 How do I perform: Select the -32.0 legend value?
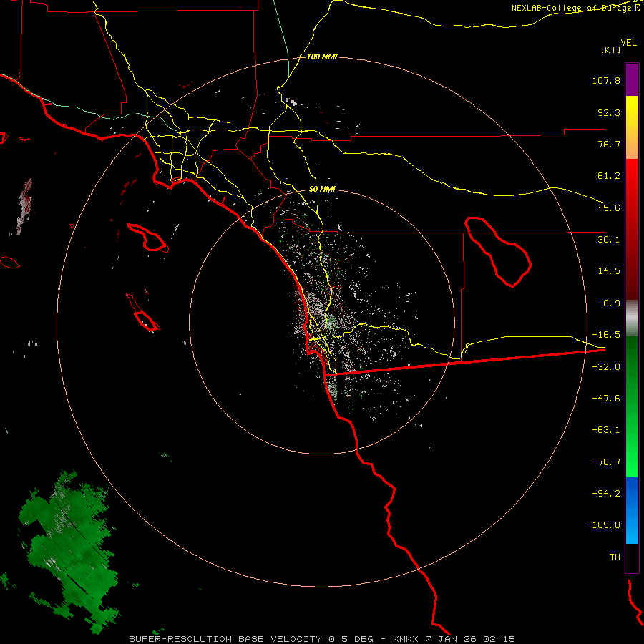(x=606, y=367)
